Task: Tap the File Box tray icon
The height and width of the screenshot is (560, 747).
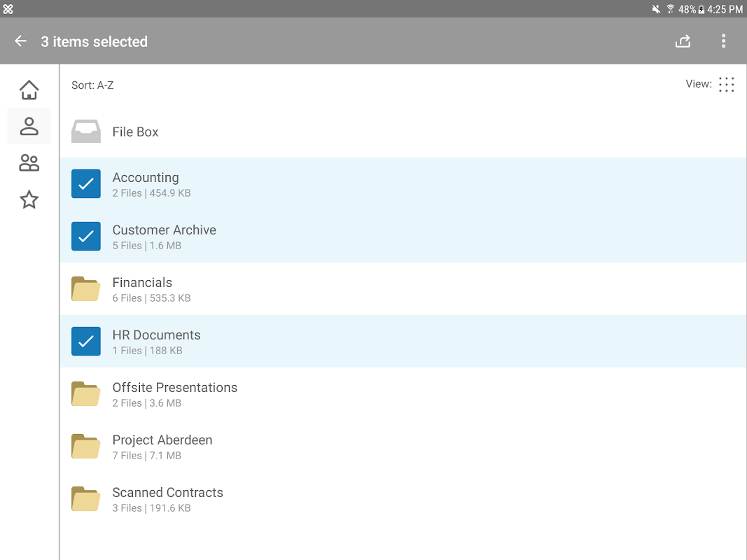Action: [x=86, y=132]
